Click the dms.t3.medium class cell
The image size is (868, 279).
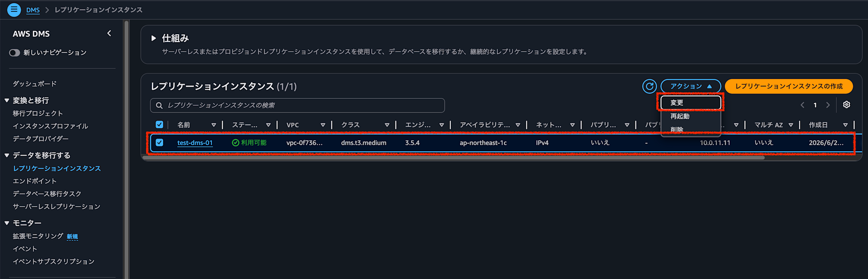click(364, 143)
